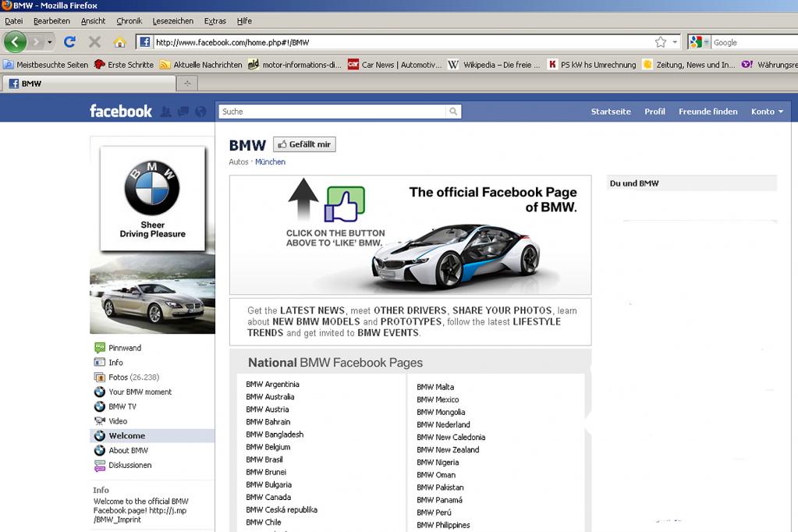Open the BMW New Zealand page link

tap(448, 450)
